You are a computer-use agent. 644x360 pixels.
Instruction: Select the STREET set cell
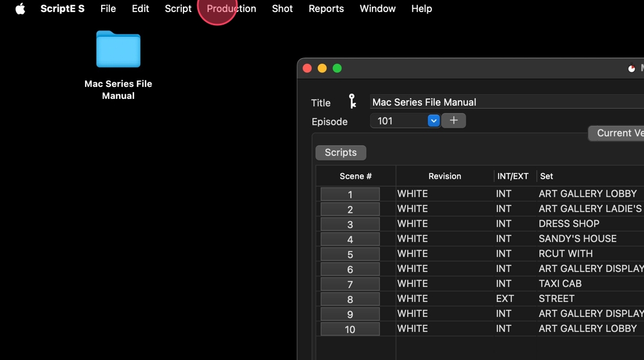click(x=557, y=298)
